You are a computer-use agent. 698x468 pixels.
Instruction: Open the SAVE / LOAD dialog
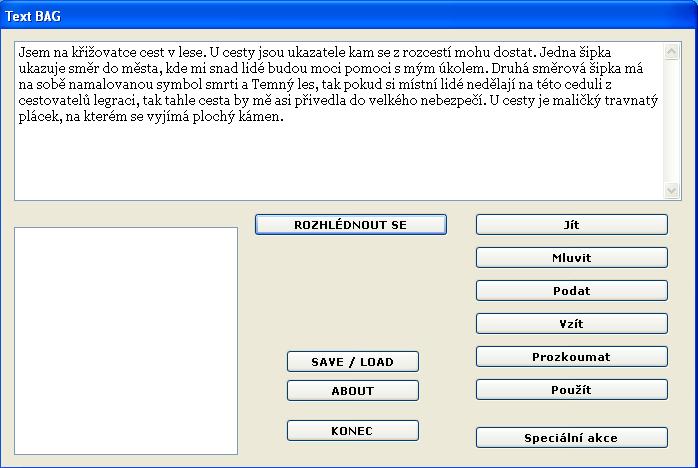(x=353, y=361)
